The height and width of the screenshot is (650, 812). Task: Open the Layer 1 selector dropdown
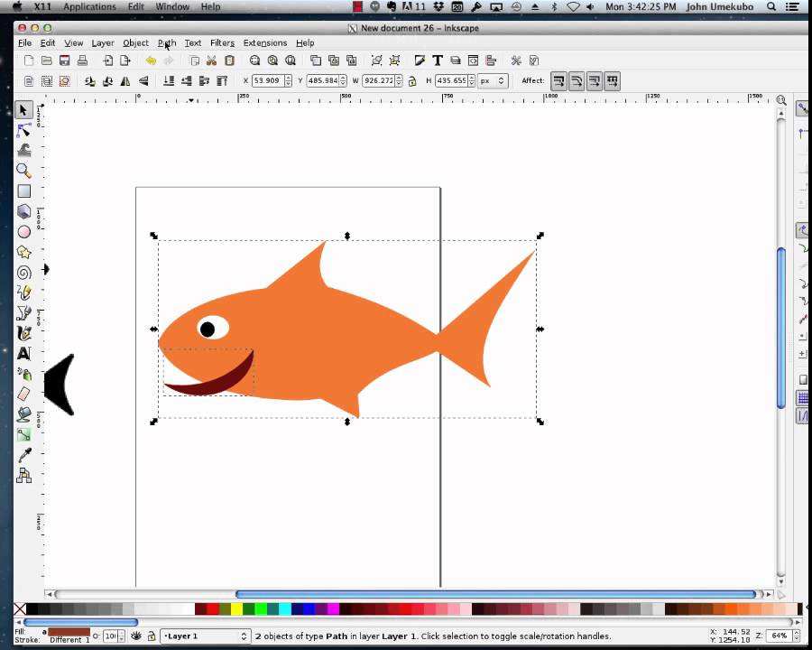pos(205,636)
